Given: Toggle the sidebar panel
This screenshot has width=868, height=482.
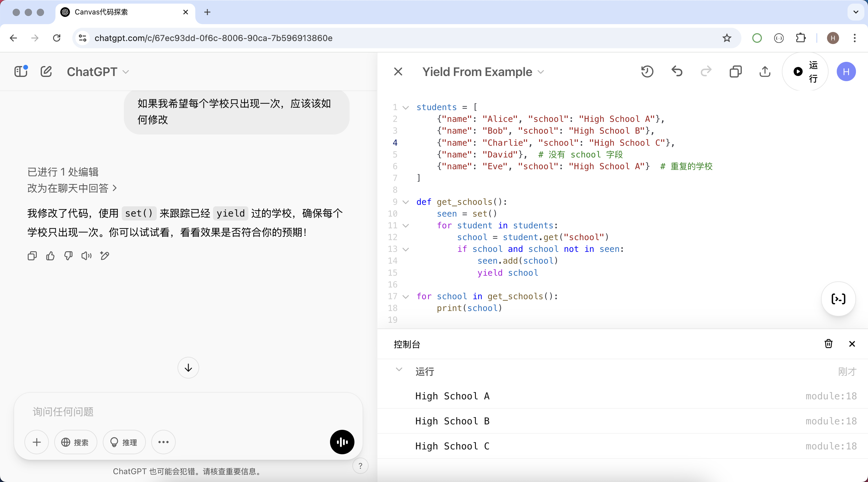Looking at the screenshot, I should 21,71.
